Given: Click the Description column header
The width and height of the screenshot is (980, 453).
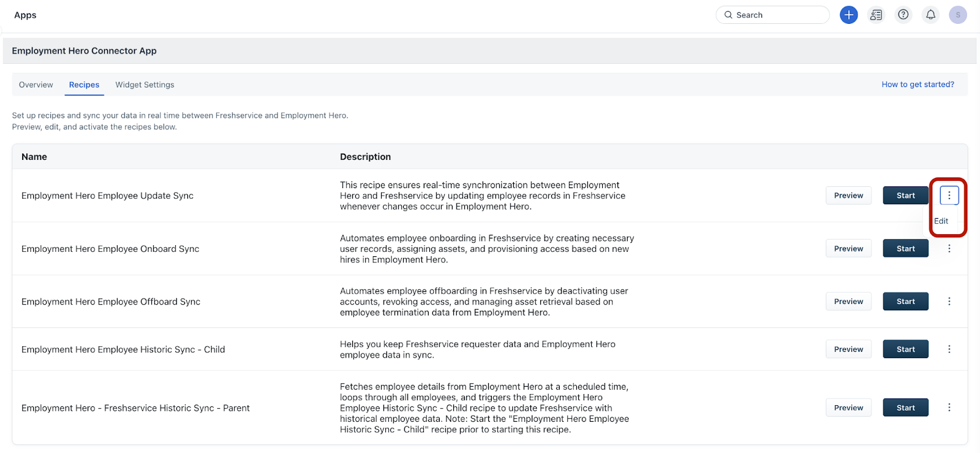Looking at the screenshot, I should 365,156.
